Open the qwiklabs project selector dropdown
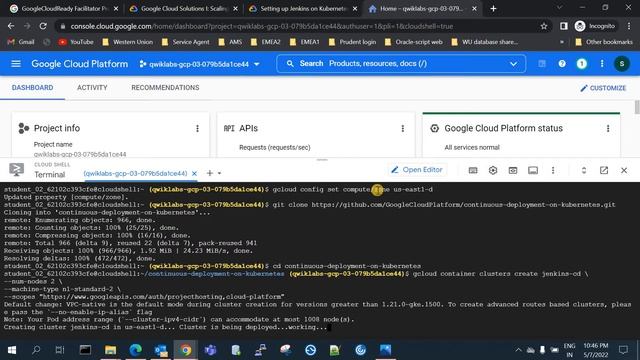640x360 pixels. (200, 64)
